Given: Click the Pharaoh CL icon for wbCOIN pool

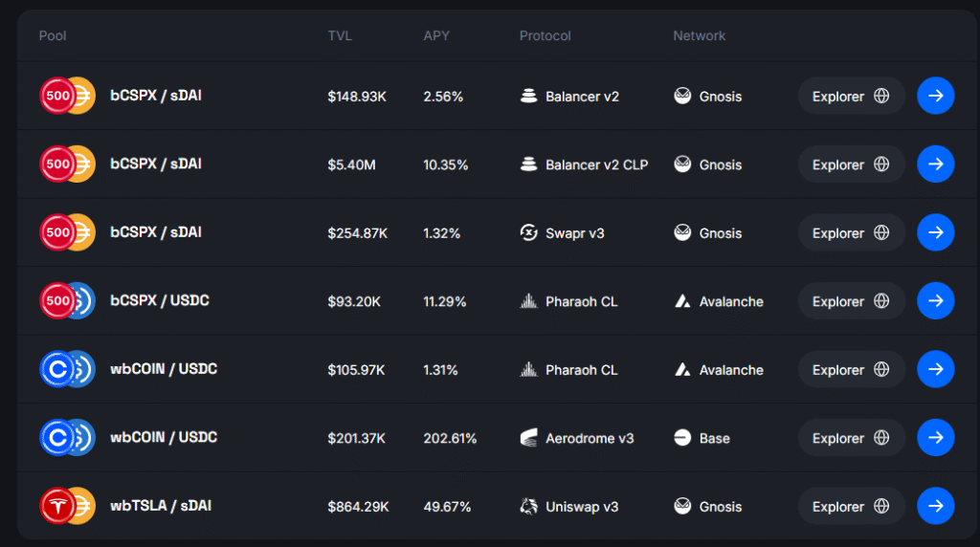Looking at the screenshot, I should (528, 370).
